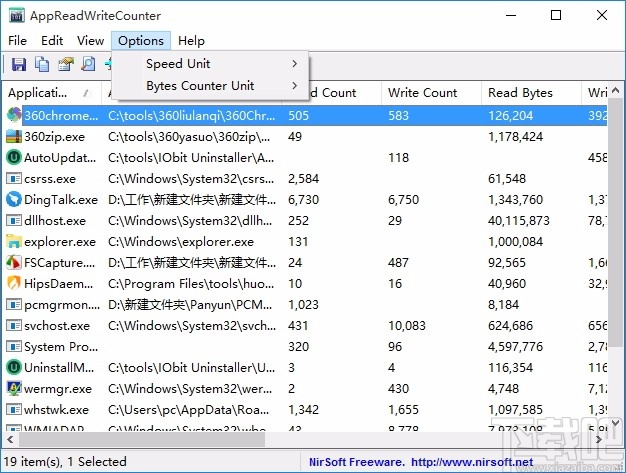
Task: Click the UninstallMonitor green icon
Action: pos(14,367)
